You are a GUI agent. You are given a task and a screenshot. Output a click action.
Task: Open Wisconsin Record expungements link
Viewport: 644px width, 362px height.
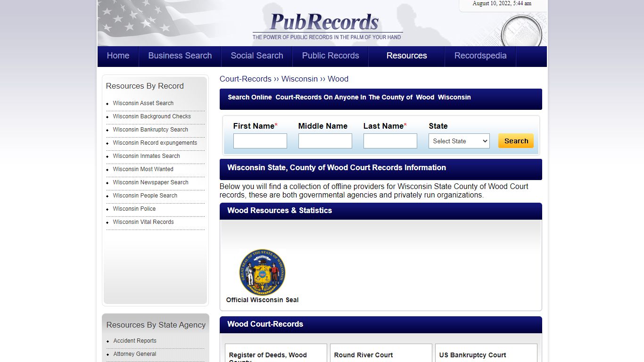pos(155,143)
